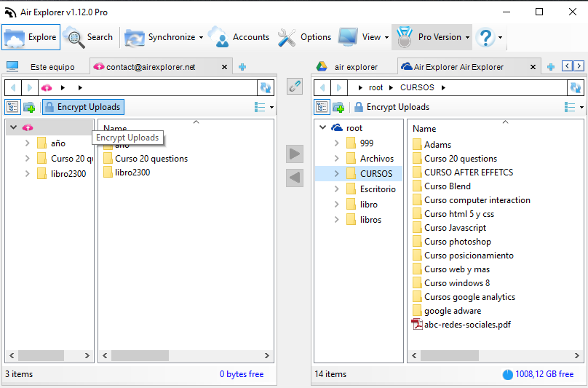Click CURSOS in the right path bar
Image resolution: width=588 pixels, height=388 pixels.
(417, 87)
